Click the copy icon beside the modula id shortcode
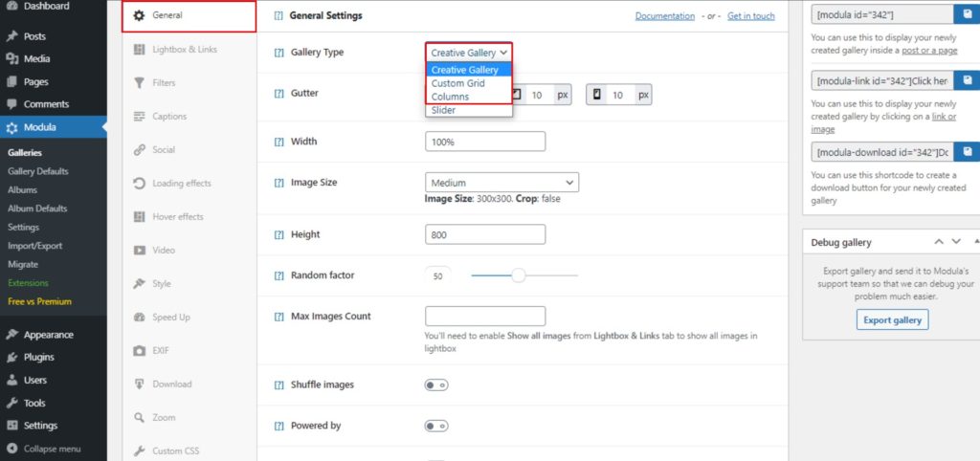The height and width of the screenshot is (461, 980). click(x=968, y=14)
